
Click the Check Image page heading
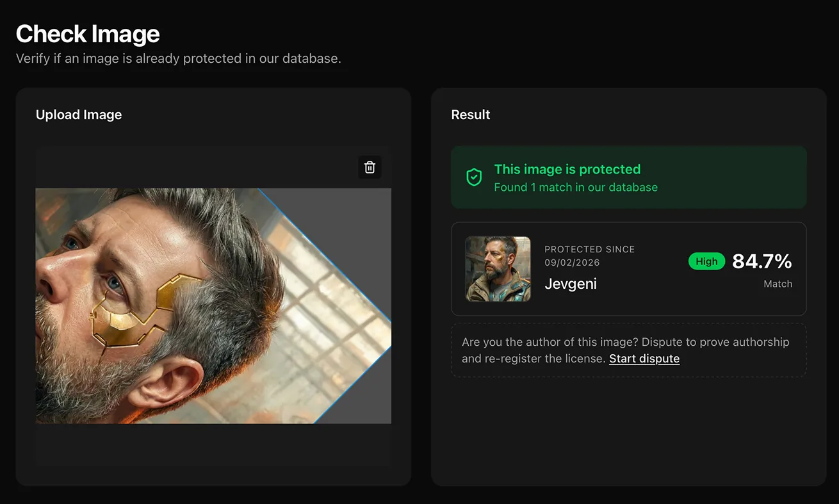pos(88,33)
